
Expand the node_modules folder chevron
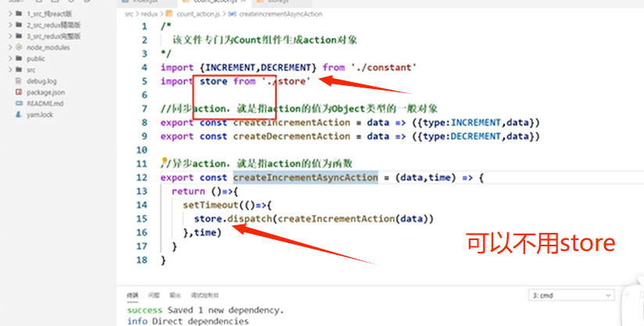pyautogui.click(x=10, y=47)
